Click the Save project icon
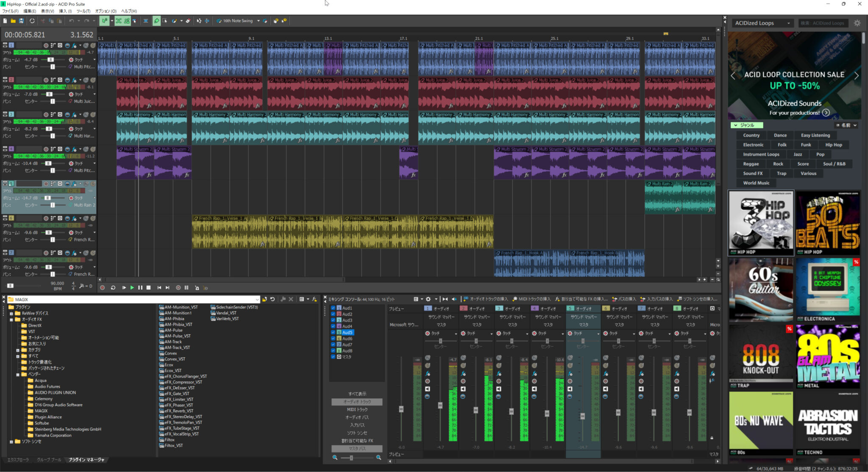The image size is (868, 472). point(21,21)
